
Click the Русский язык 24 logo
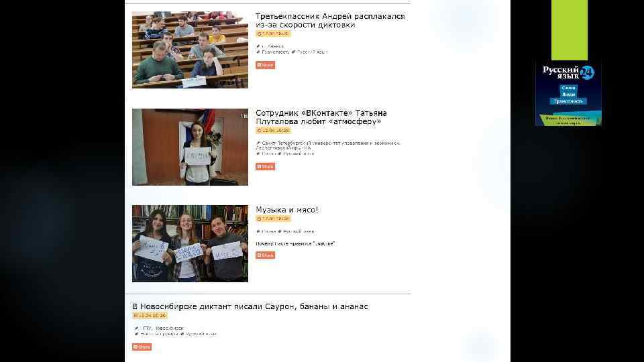click(x=568, y=93)
